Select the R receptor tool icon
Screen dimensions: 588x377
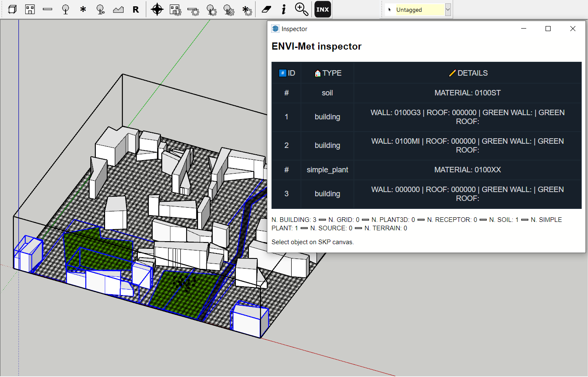point(136,9)
